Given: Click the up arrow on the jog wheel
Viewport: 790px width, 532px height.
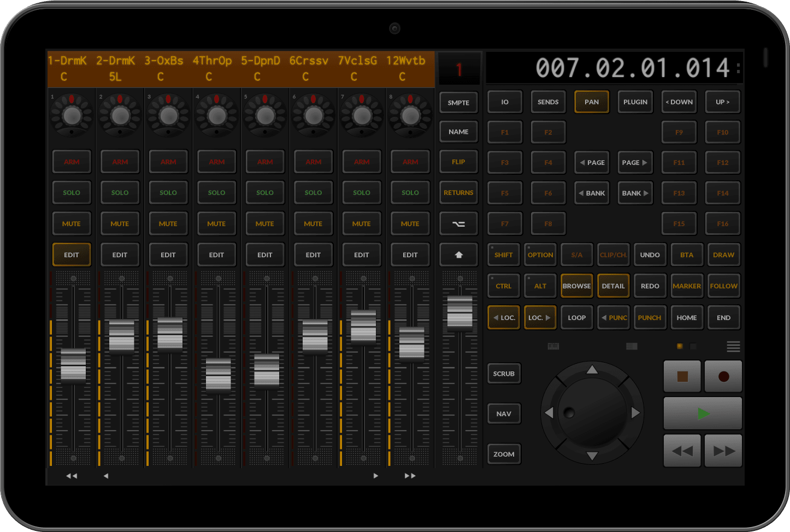Looking at the screenshot, I should [x=592, y=370].
